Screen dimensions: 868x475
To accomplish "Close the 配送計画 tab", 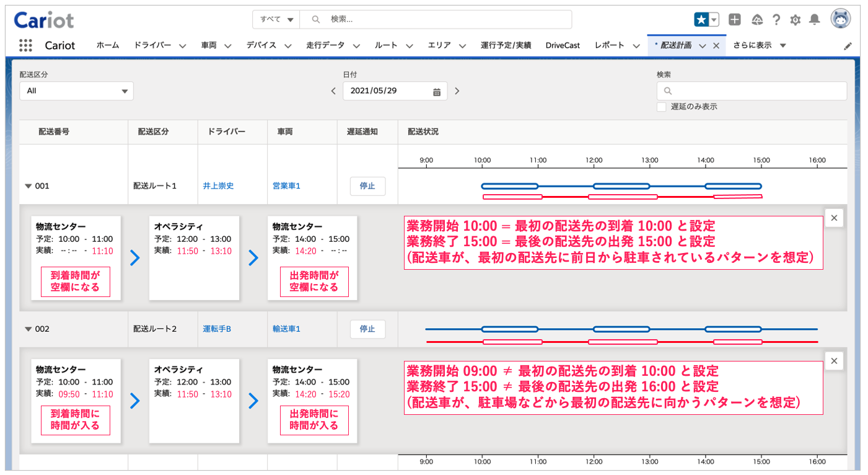I will coord(716,45).
